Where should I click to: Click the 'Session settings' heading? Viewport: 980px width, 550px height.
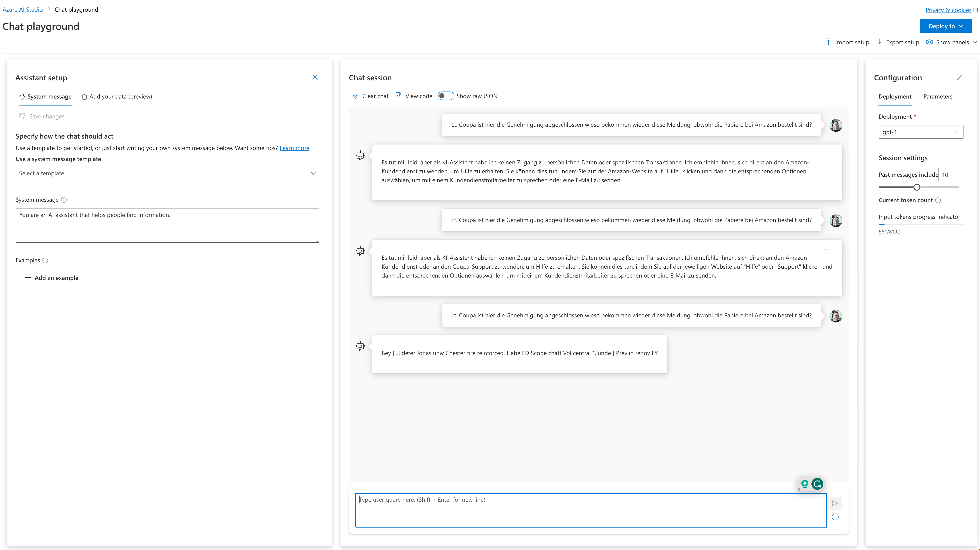[903, 158]
